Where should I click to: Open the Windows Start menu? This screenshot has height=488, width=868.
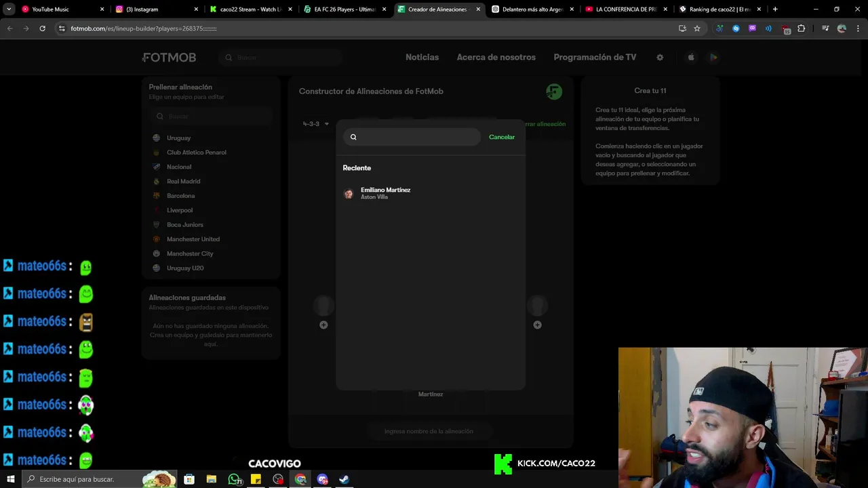[x=11, y=479]
